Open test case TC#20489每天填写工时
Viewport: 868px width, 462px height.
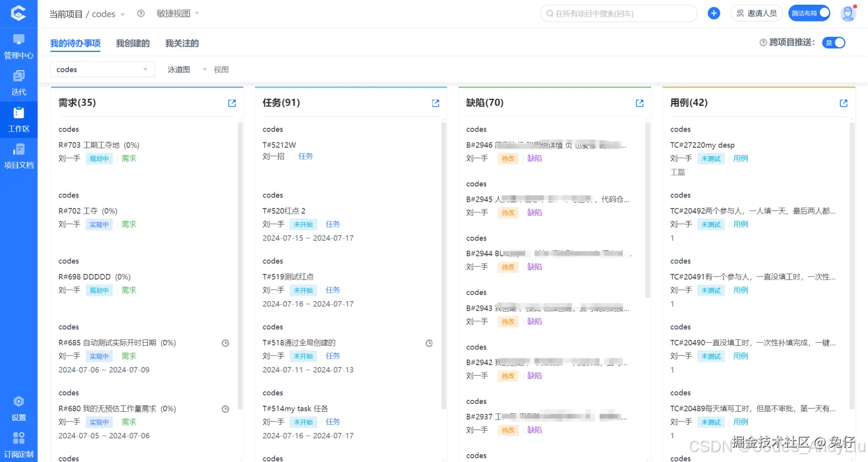[x=753, y=409]
